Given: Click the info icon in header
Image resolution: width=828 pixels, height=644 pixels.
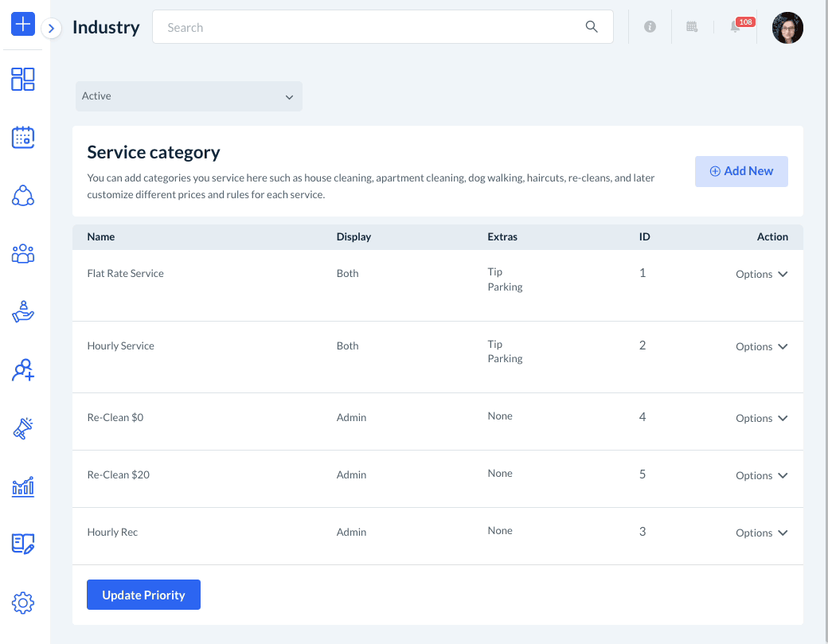Looking at the screenshot, I should coord(650,27).
